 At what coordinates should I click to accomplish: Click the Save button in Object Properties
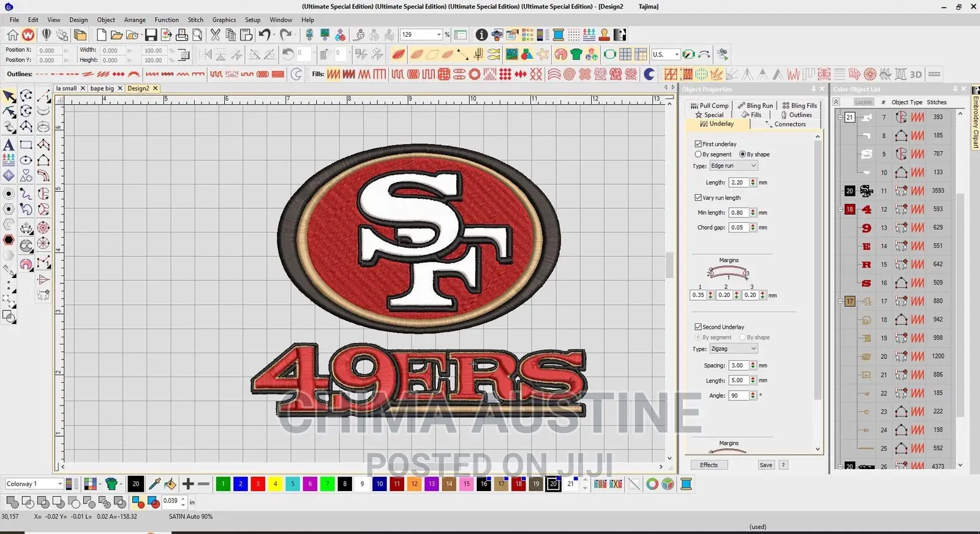[x=766, y=465]
